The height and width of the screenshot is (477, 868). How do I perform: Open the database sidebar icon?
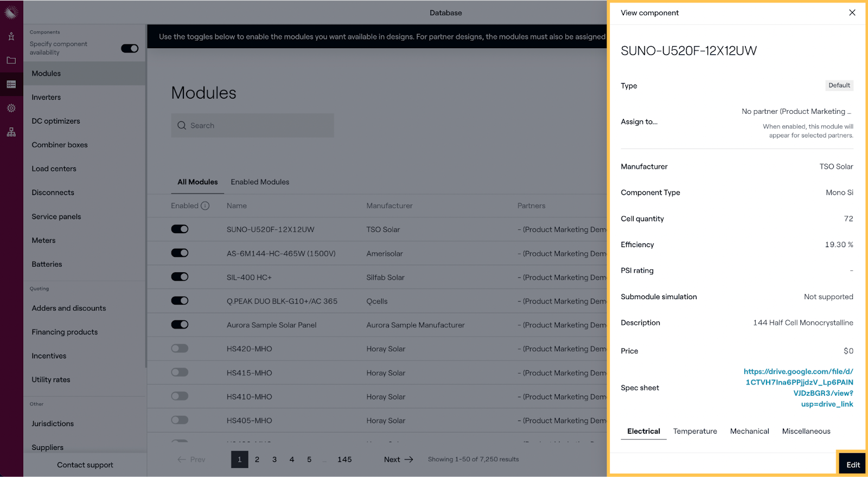11,84
